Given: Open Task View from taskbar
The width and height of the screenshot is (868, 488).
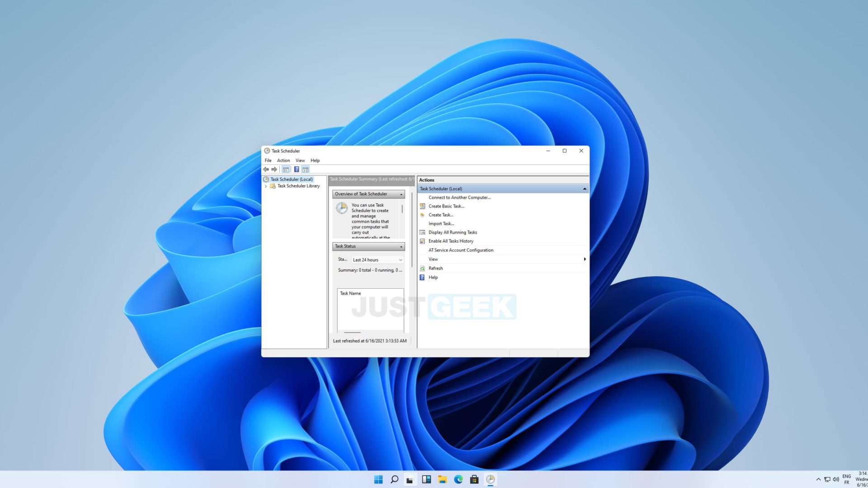Looking at the screenshot, I should point(410,479).
